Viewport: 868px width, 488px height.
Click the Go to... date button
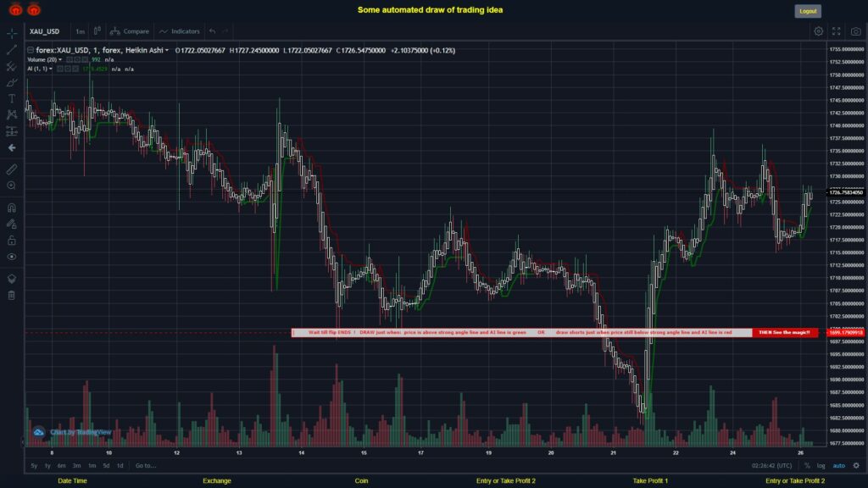coord(146,466)
